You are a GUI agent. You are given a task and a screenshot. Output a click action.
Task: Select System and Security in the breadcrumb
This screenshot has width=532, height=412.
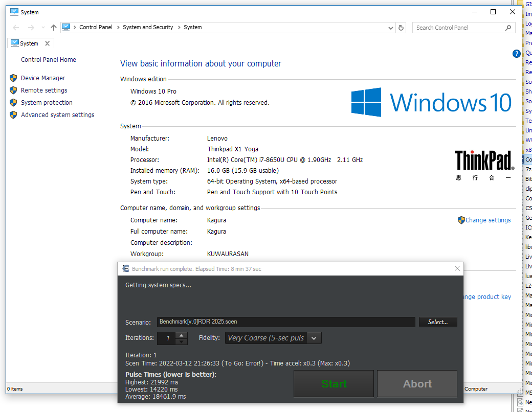tap(148, 27)
